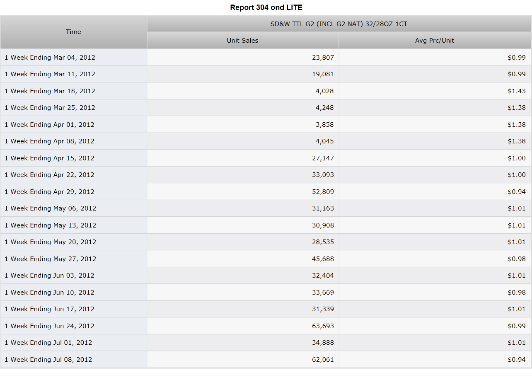This screenshot has width=532, height=392.
Task: Select row 1 Week Ending Mar 18, 2012
Action: 266,91
